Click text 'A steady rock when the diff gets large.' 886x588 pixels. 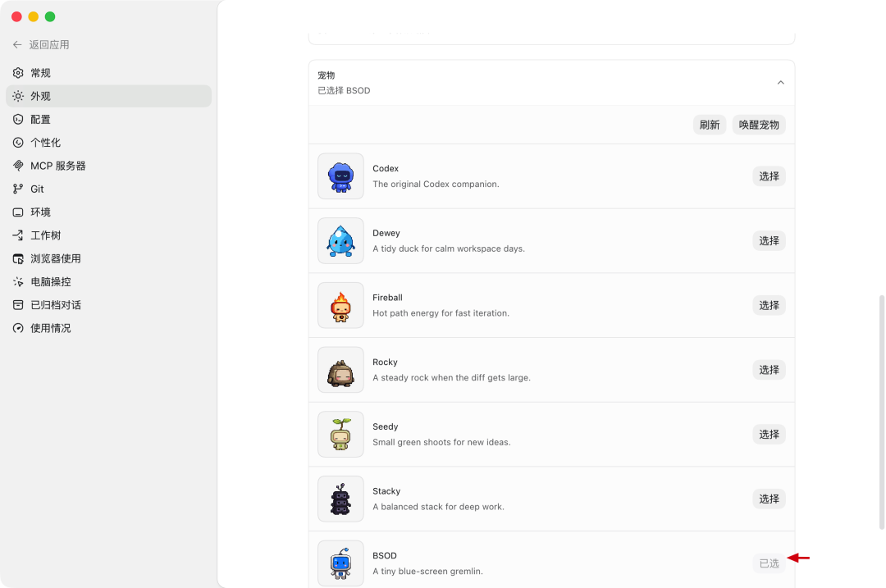coord(451,377)
